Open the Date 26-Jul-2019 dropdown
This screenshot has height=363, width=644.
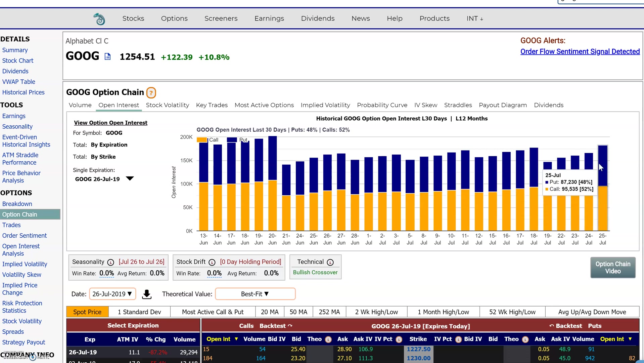(x=112, y=294)
